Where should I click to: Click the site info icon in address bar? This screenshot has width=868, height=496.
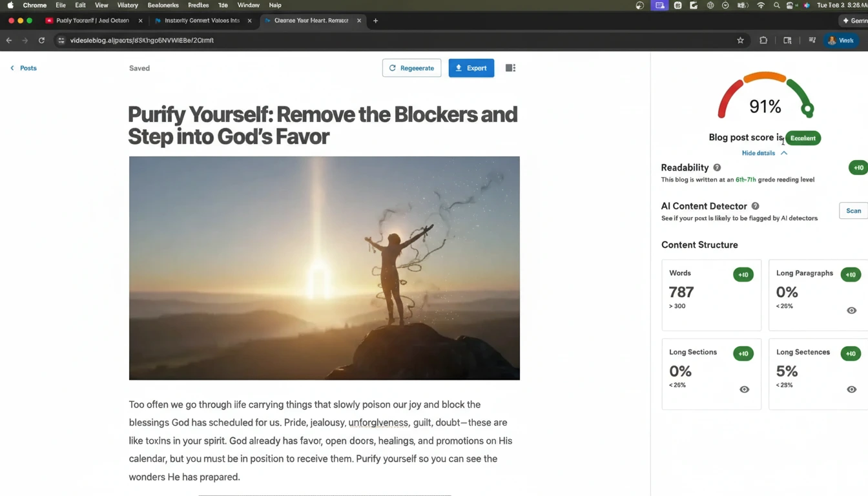pyautogui.click(x=61, y=40)
